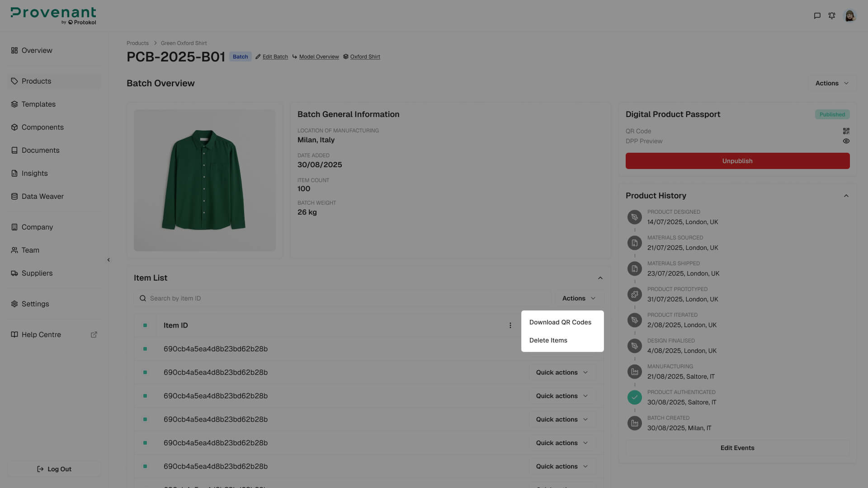Open Company in sidebar
The image size is (868, 488).
[x=54, y=227]
